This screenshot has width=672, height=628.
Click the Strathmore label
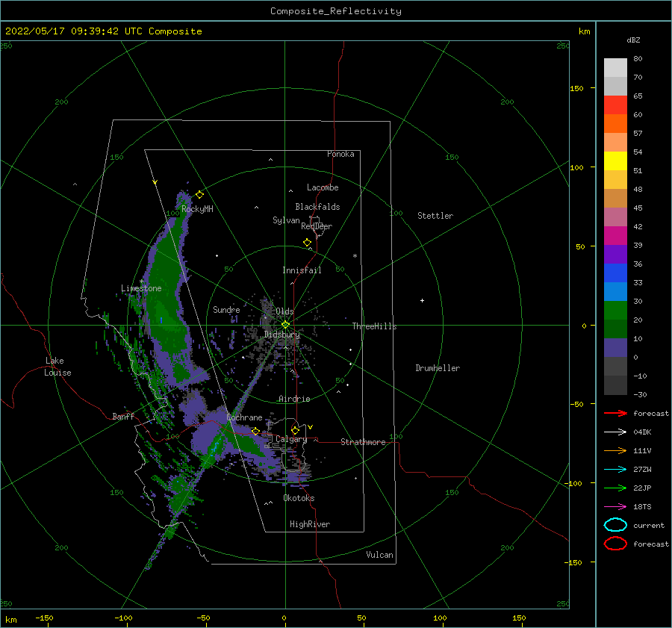point(363,442)
